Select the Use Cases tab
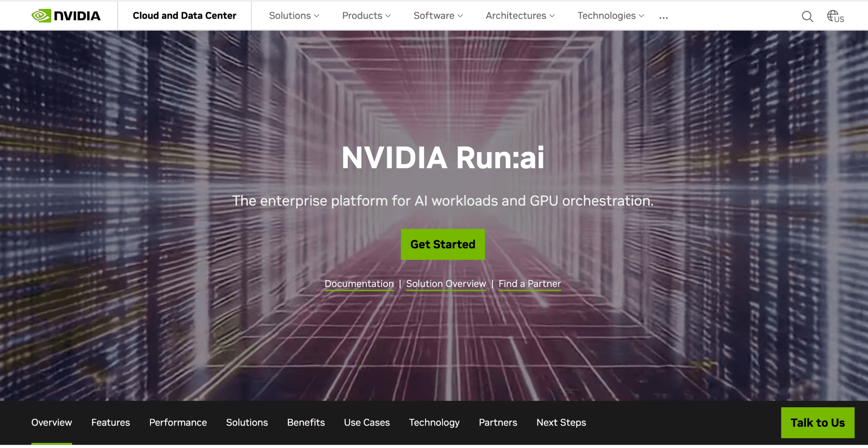This screenshot has width=868, height=448. coord(367,423)
